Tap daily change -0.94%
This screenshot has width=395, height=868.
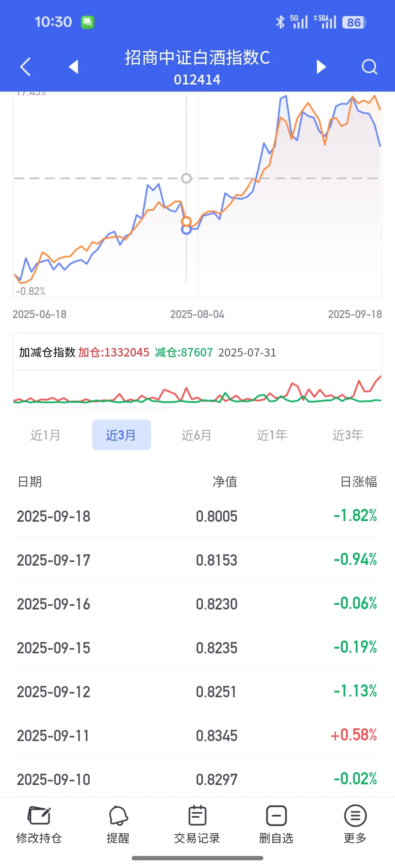coord(355,559)
